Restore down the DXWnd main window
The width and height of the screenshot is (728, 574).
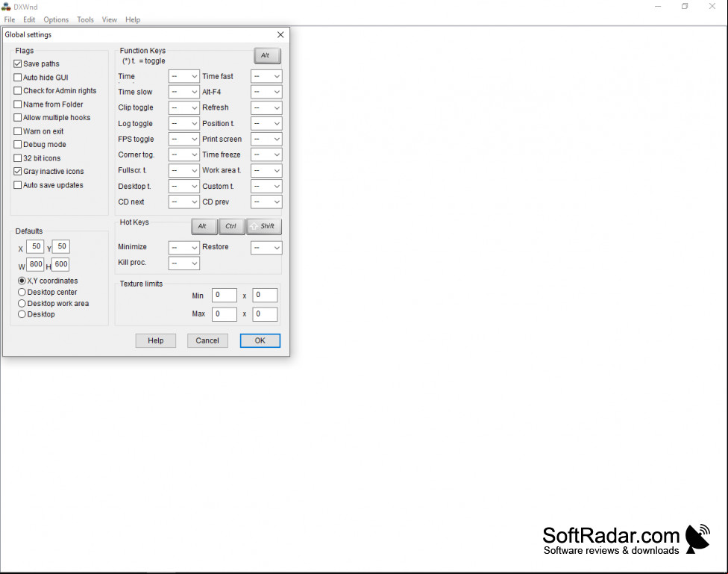(x=685, y=7)
